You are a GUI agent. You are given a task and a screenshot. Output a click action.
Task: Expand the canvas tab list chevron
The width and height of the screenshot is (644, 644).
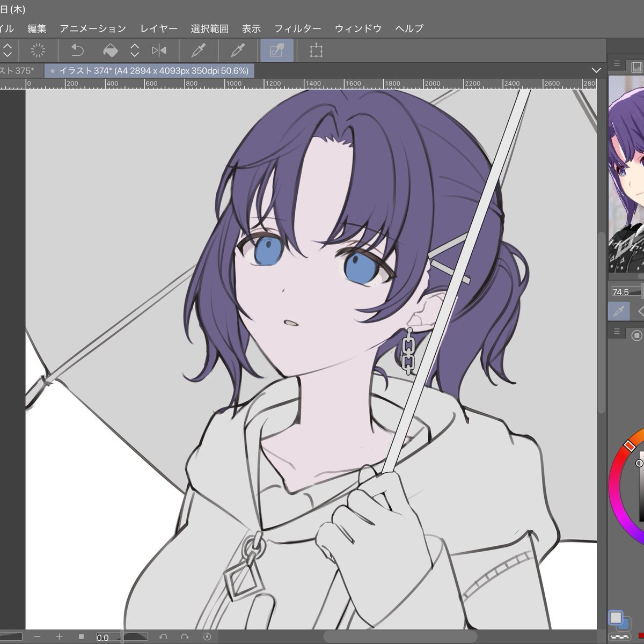596,70
